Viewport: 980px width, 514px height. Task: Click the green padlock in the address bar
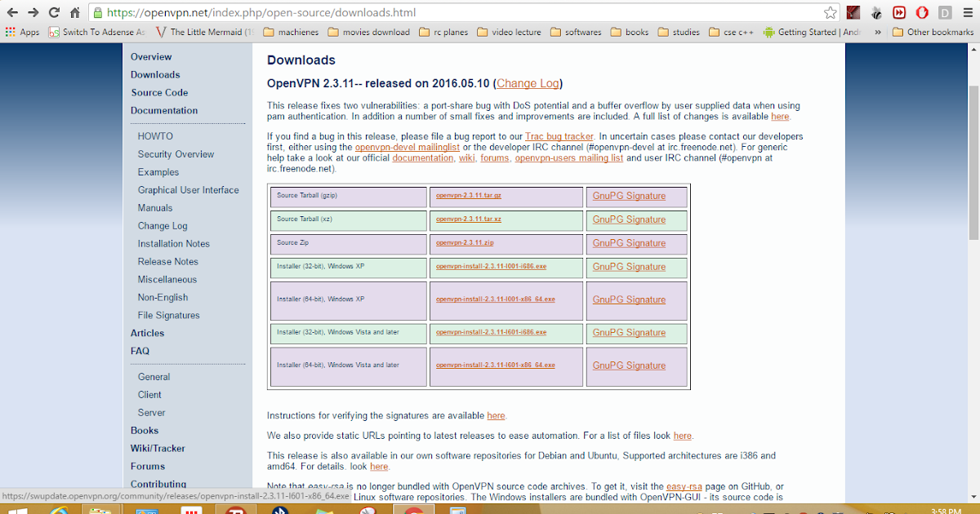click(x=97, y=13)
